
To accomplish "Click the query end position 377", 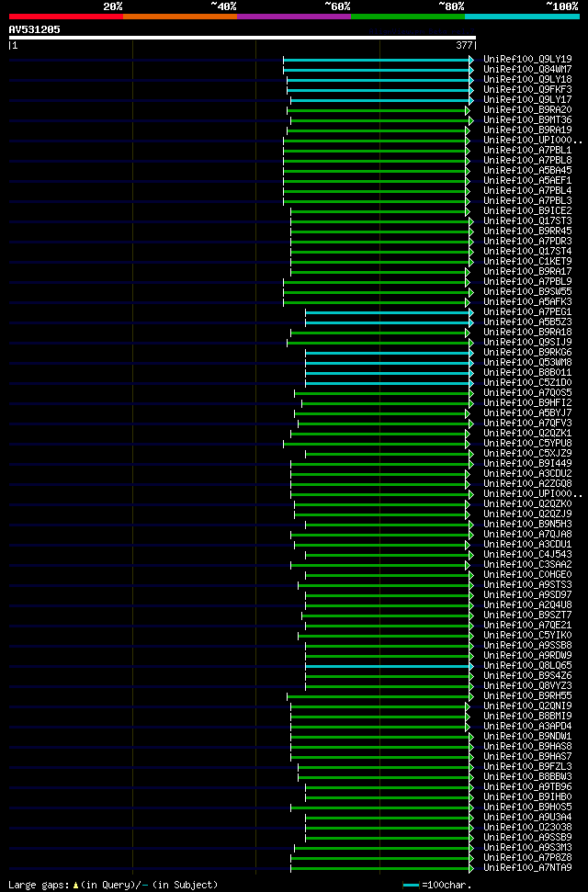I will (x=463, y=46).
